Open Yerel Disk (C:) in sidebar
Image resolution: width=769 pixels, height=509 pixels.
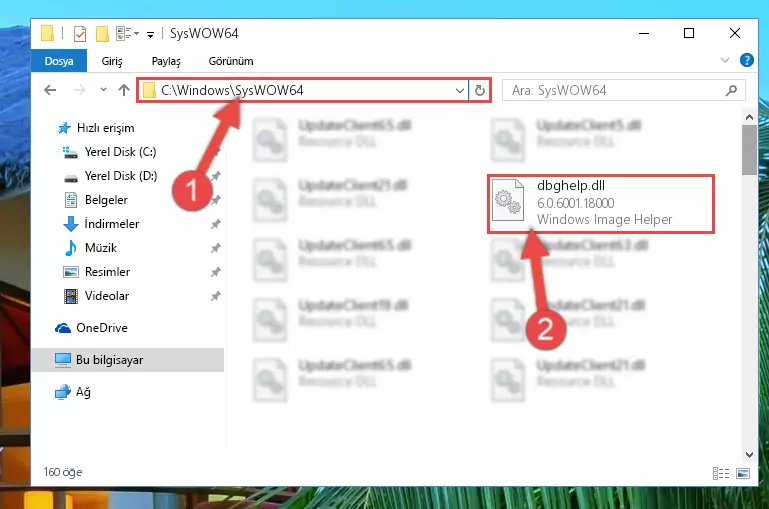click(x=120, y=152)
